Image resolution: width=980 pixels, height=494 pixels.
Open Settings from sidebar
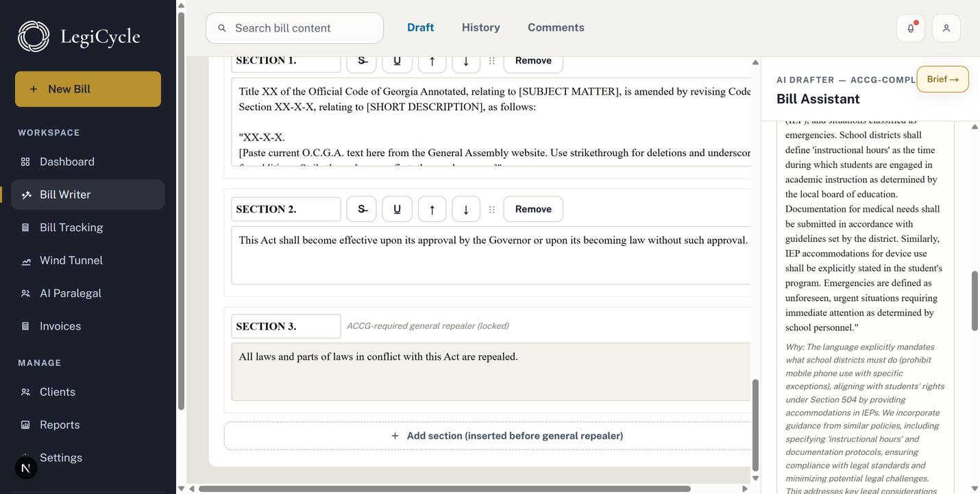tap(88, 458)
